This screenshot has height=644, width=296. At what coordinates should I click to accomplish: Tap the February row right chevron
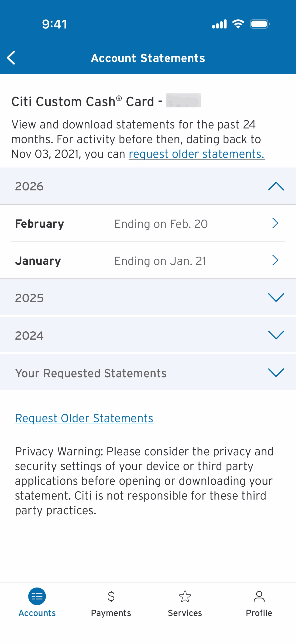(x=275, y=223)
